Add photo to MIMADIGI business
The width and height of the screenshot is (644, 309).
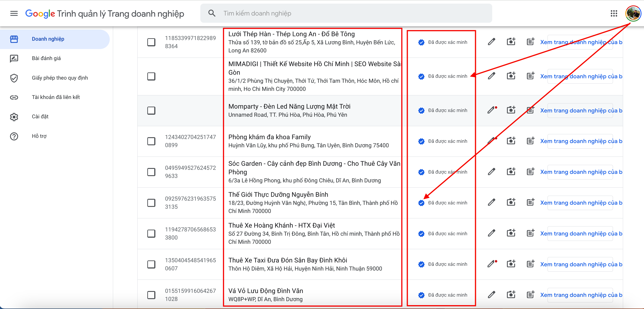[511, 76]
